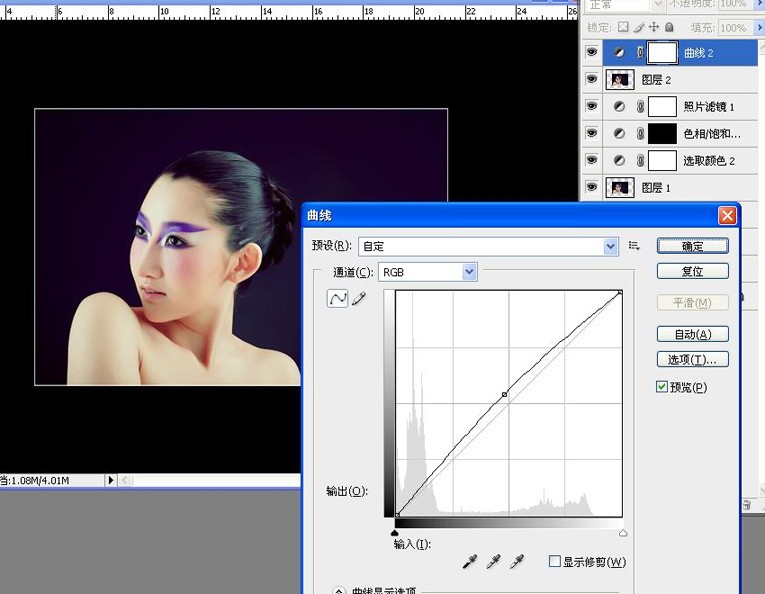Click the 曲线 2 adjustment layer icon
The height and width of the screenshot is (594, 765).
(619, 53)
